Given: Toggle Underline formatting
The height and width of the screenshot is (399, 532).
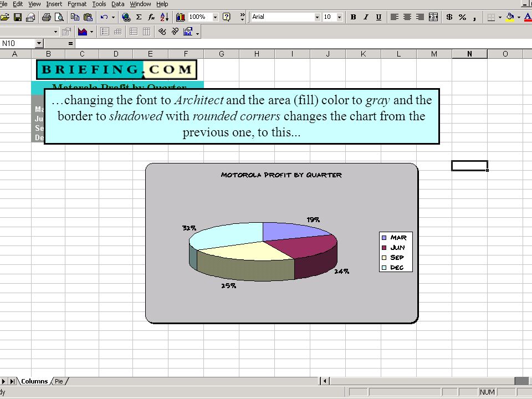Looking at the screenshot, I should 378,17.
